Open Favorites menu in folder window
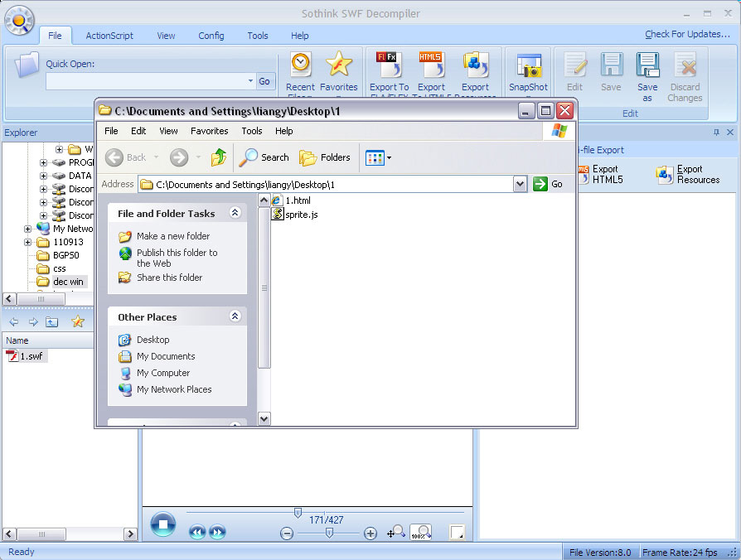This screenshot has width=741, height=560. [x=210, y=131]
